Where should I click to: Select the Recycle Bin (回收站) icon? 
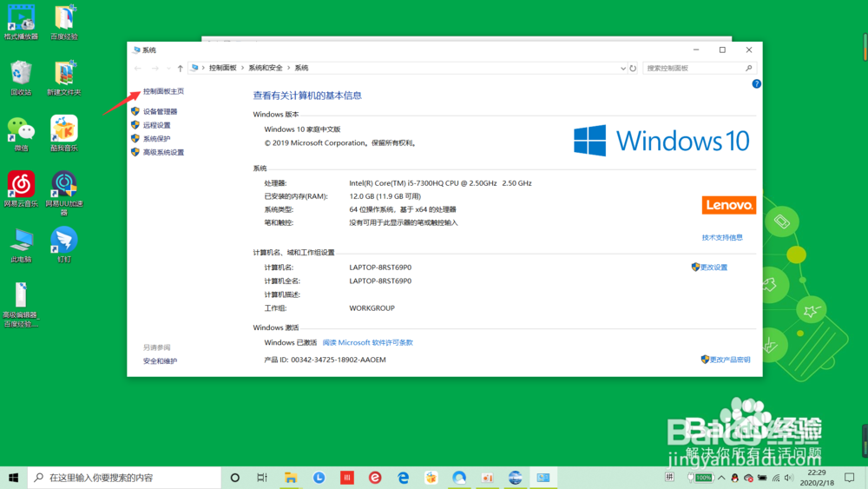click(21, 78)
